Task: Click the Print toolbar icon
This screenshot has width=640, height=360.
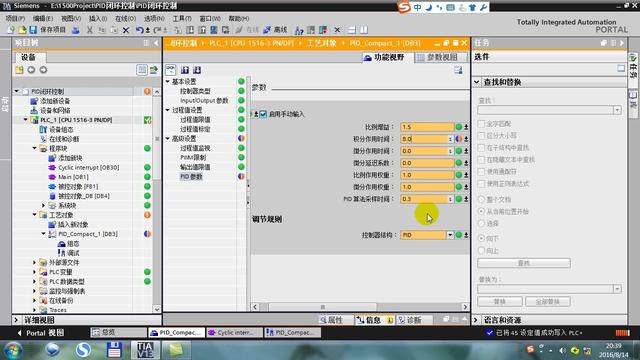Action: point(76,30)
